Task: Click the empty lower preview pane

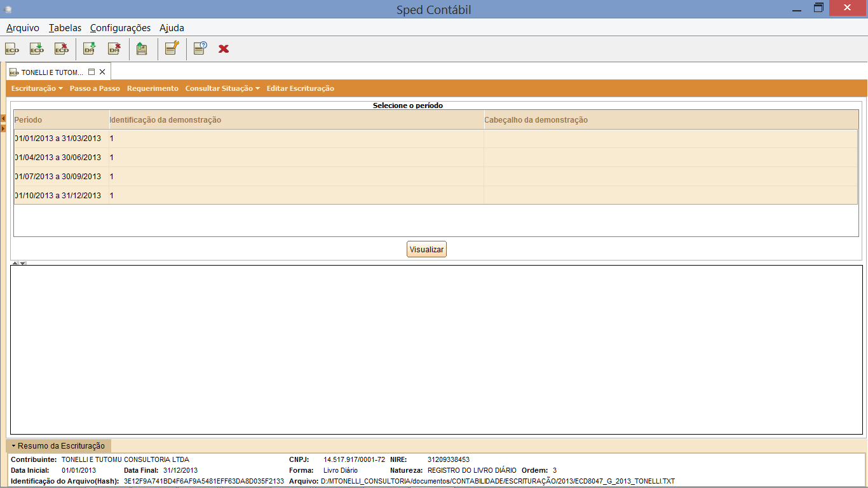Action: click(436, 350)
